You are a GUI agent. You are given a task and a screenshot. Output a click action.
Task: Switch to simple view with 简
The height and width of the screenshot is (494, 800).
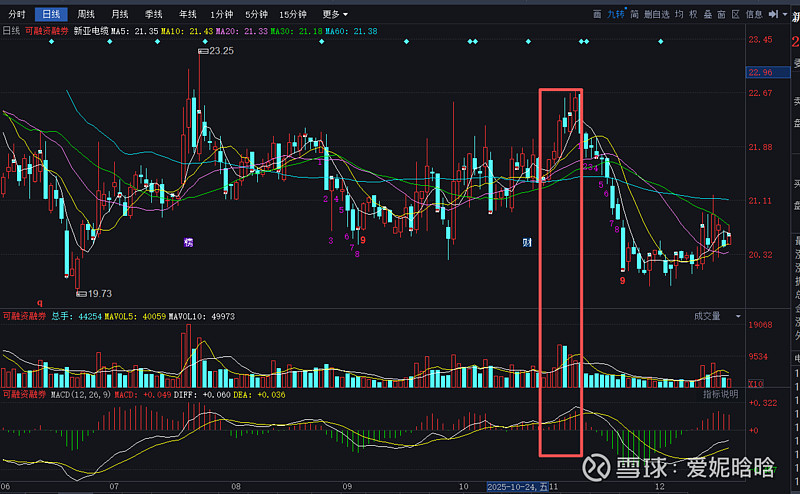[635, 15]
